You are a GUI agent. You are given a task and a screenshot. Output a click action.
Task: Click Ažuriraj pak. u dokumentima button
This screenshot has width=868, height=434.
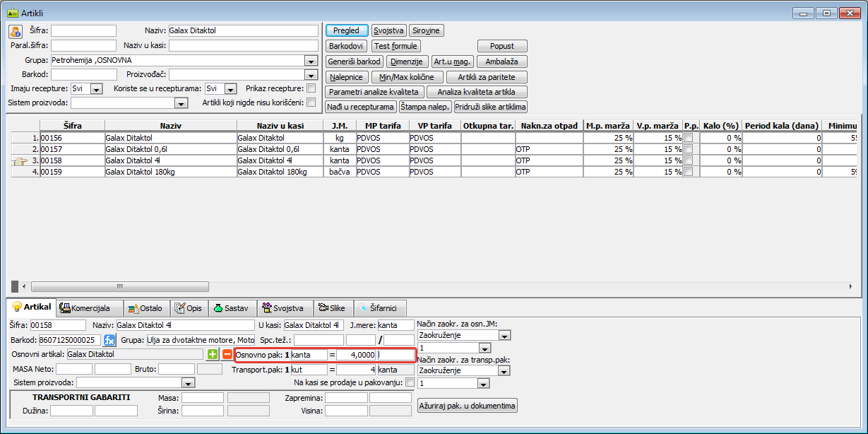[x=468, y=406]
